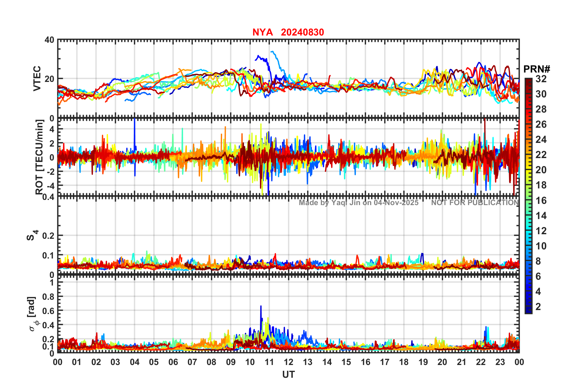
Task: Click colorbar tick label 26
Action: pyautogui.click(x=541, y=124)
